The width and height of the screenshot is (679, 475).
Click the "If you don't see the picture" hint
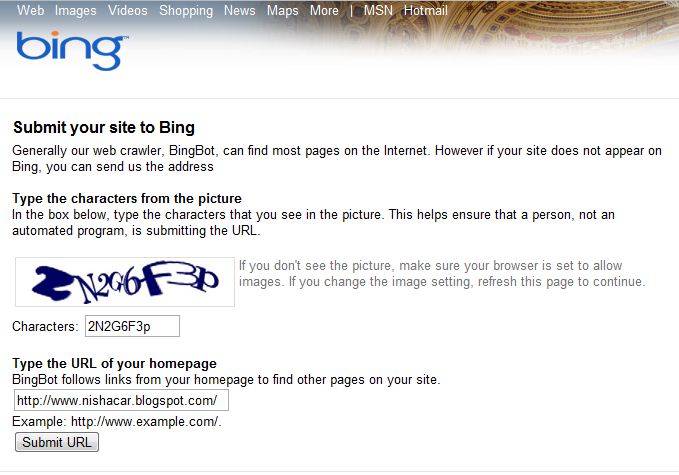click(441, 273)
